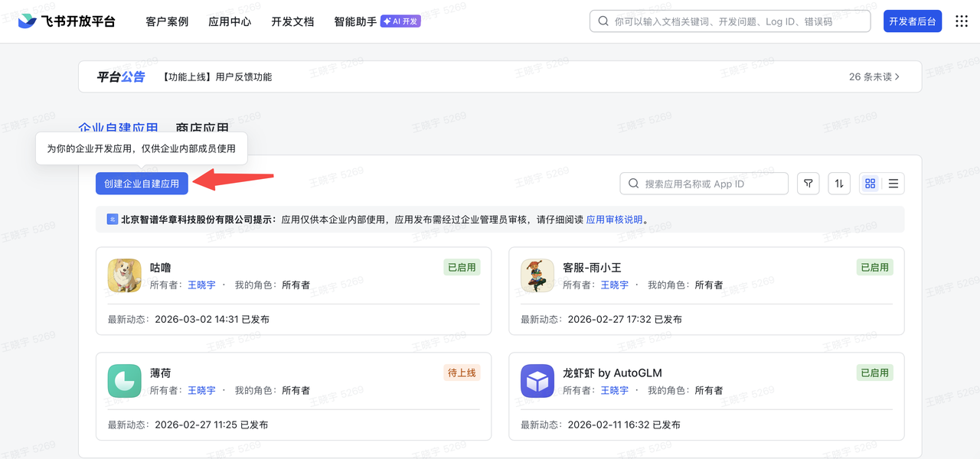Expand the 26 条未读 announcements
Screen dimensions: 980x459
coord(874,77)
